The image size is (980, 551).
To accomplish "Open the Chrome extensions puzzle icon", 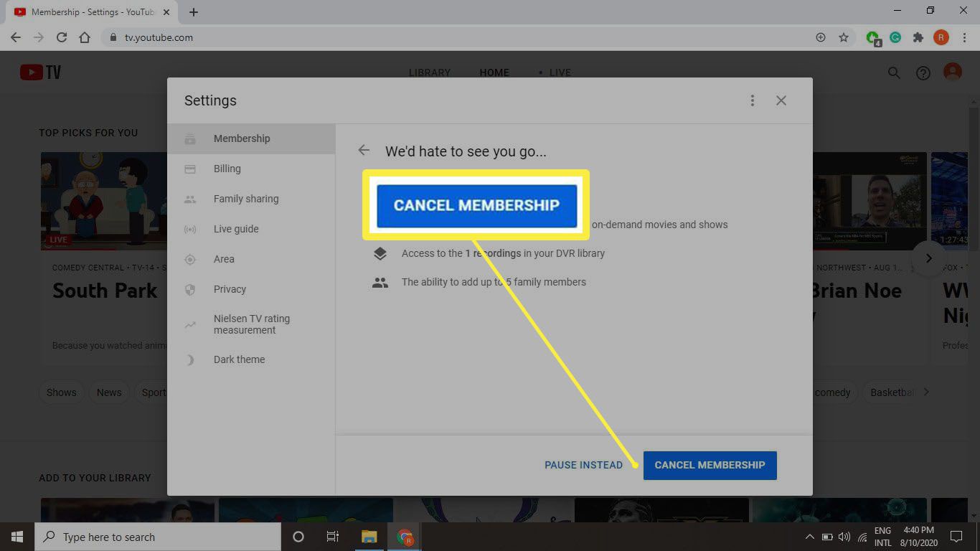I will (x=918, y=37).
